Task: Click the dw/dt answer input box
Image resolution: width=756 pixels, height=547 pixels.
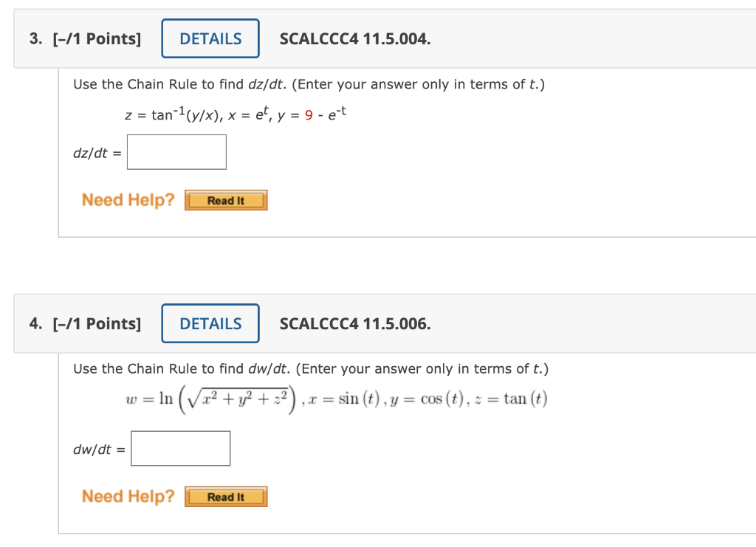Action: click(179, 447)
